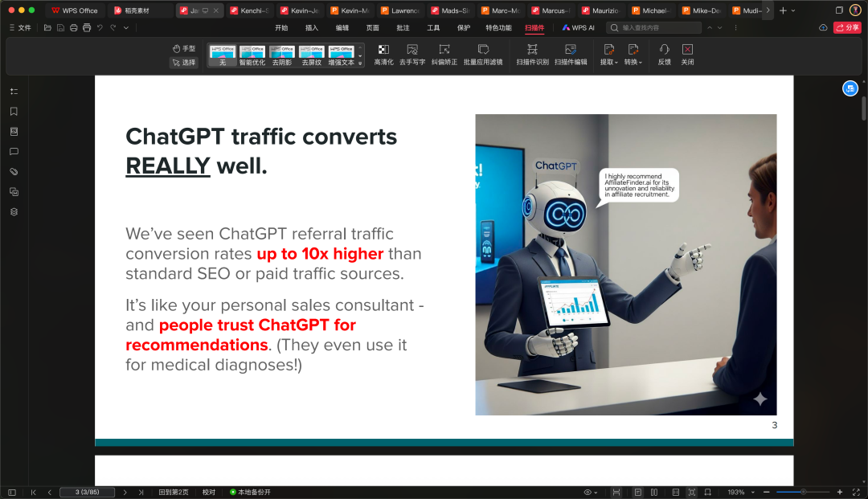Switch to the 特色功能 ribbon tab

pyautogui.click(x=498, y=27)
